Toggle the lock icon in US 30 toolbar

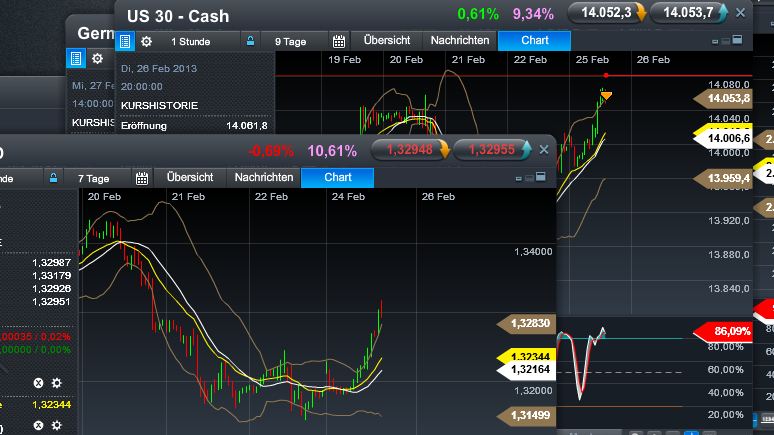point(250,41)
